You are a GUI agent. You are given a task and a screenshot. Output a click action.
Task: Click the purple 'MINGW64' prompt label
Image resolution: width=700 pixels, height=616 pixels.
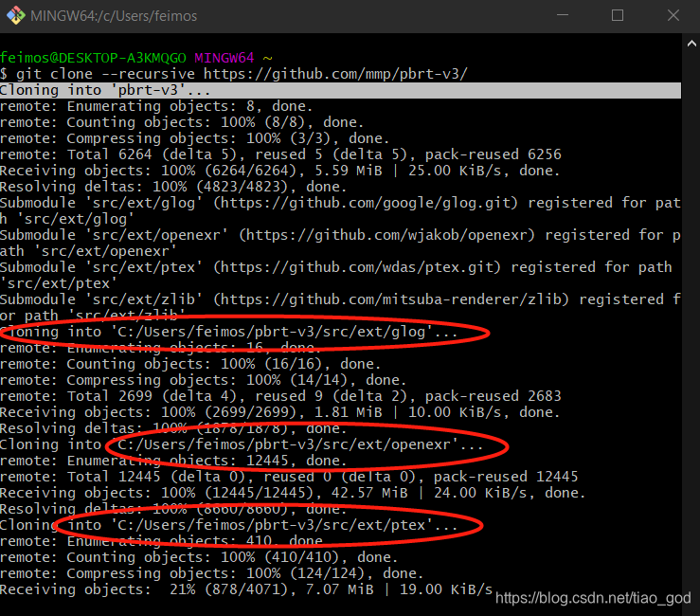click(224, 58)
